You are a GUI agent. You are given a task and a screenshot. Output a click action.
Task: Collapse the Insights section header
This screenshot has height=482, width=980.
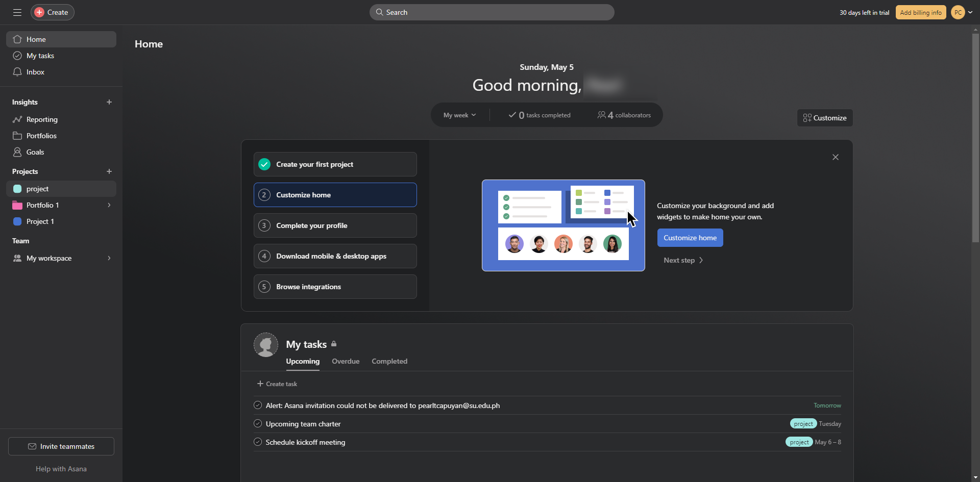click(25, 102)
